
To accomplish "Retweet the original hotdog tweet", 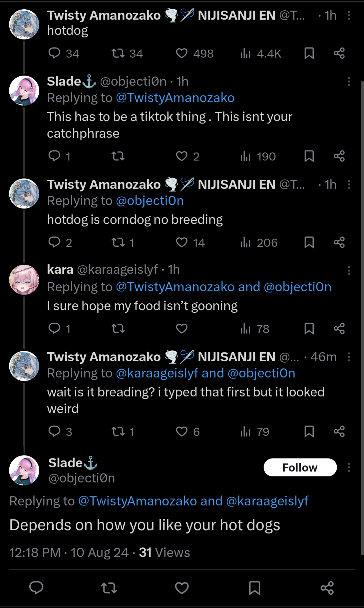I will (118, 53).
